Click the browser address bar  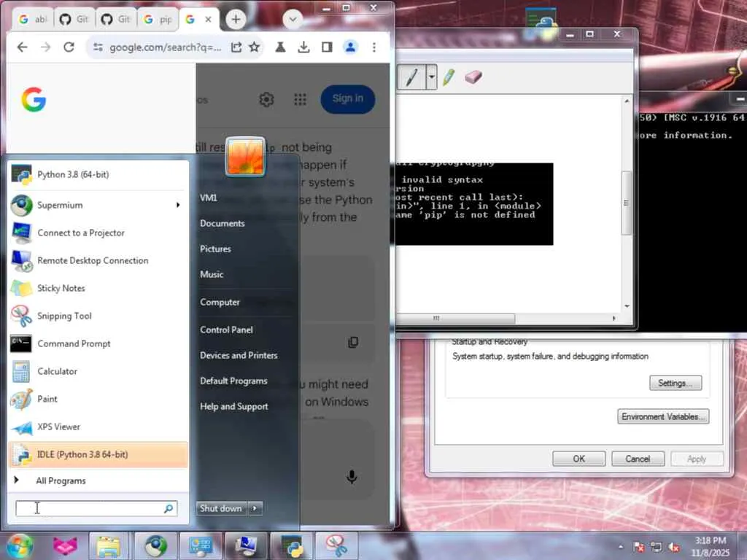tap(164, 47)
